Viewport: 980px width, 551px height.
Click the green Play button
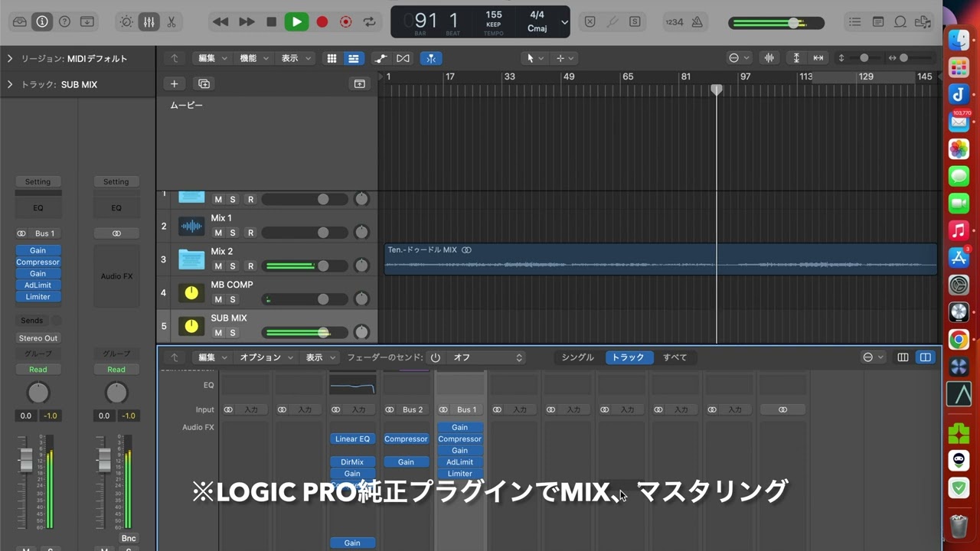[296, 22]
